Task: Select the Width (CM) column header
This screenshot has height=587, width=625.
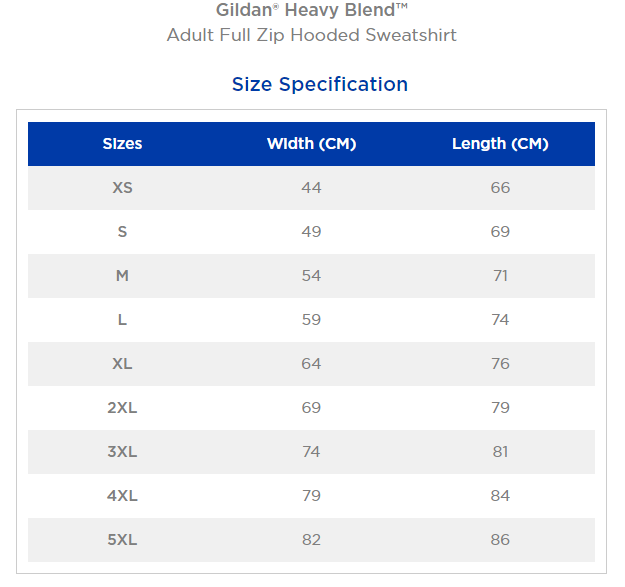Action: pos(311,144)
